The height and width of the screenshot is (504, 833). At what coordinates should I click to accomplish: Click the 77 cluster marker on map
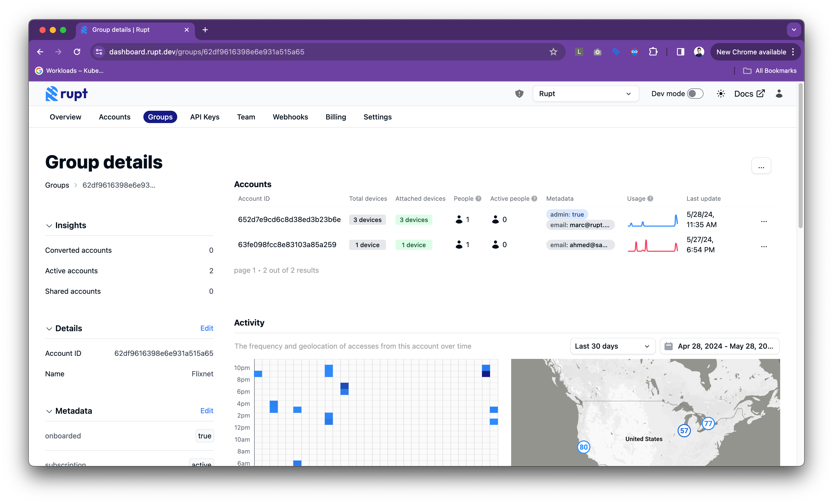point(708,423)
